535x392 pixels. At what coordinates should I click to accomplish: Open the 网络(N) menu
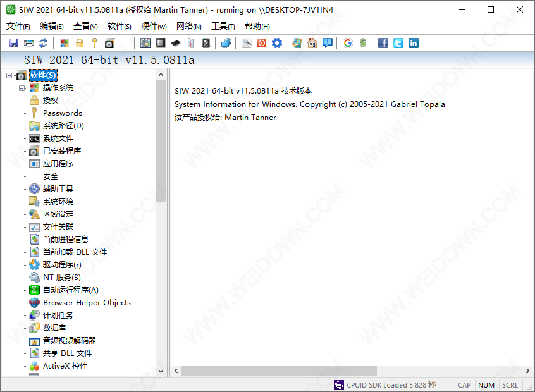(x=188, y=27)
